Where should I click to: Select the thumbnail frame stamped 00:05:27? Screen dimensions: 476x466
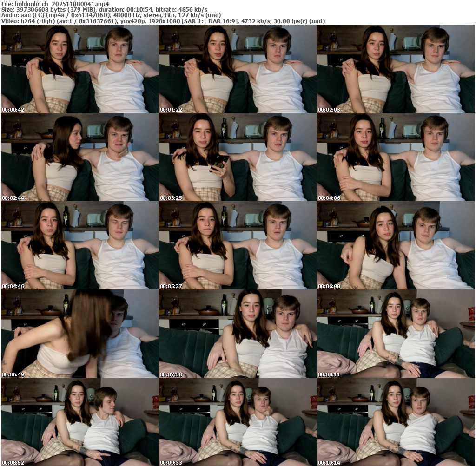pyautogui.click(x=238, y=245)
